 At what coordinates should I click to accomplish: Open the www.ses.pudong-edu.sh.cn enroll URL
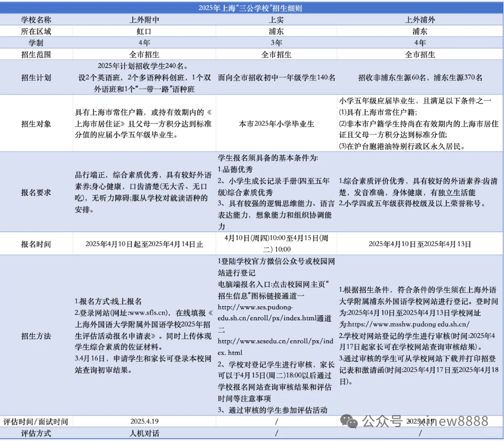tap(269, 312)
